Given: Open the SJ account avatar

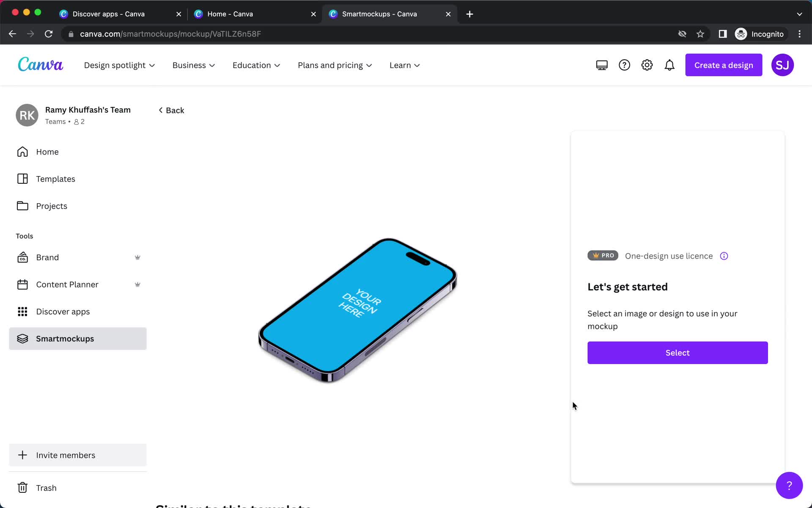Looking at the screenshot, I should [x=782, y=65].
